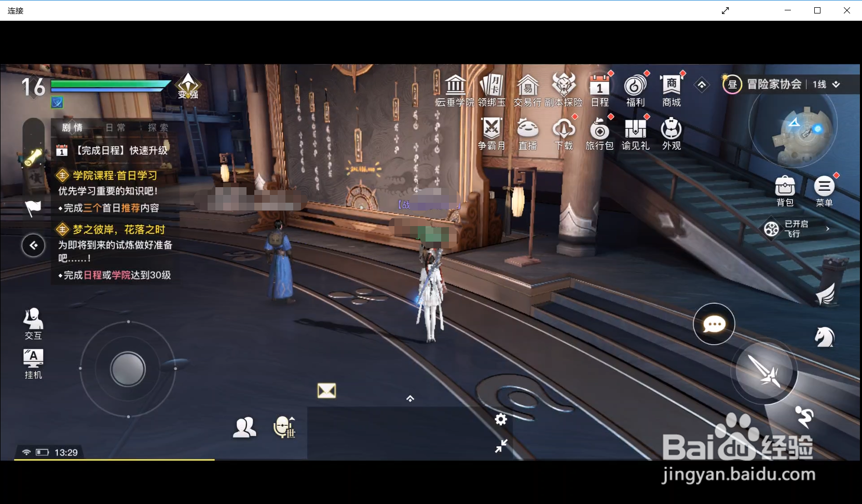Click the white flag sidebar icon
The height and width of the screenshot is (504, 862).
pyautogui.click(x=33, y=208)
